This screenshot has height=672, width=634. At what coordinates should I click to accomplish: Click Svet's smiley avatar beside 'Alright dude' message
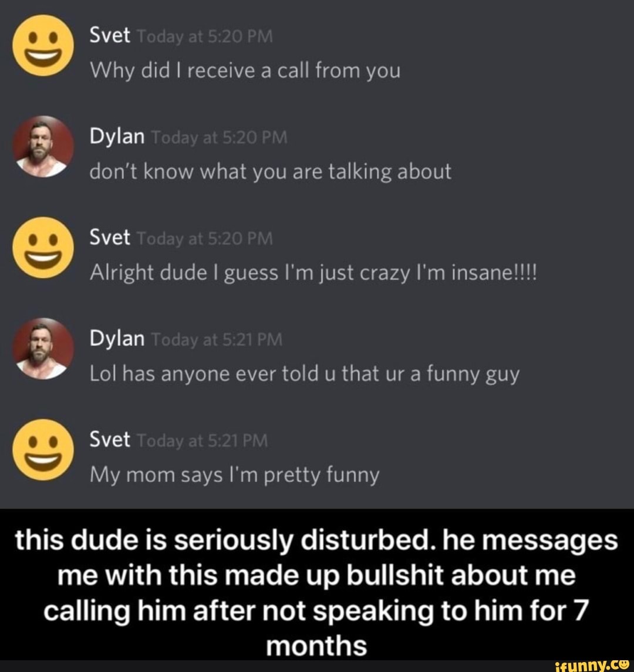pyautogui.click(x=43, y=248)
